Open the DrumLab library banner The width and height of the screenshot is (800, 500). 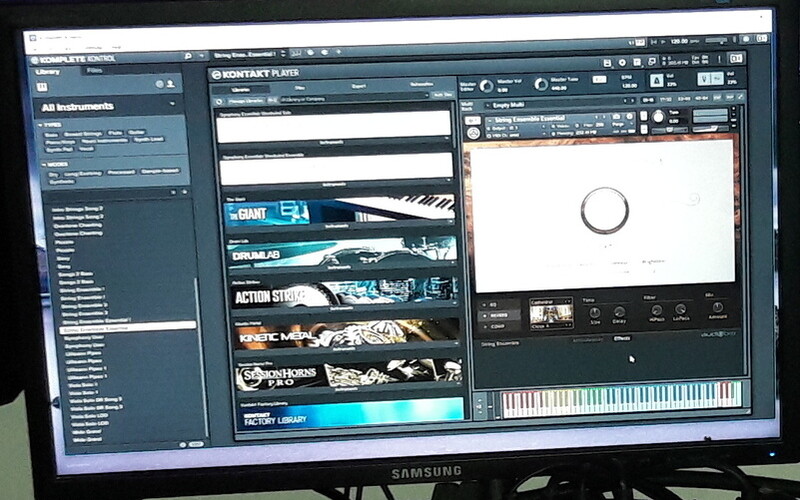point(342,250)
